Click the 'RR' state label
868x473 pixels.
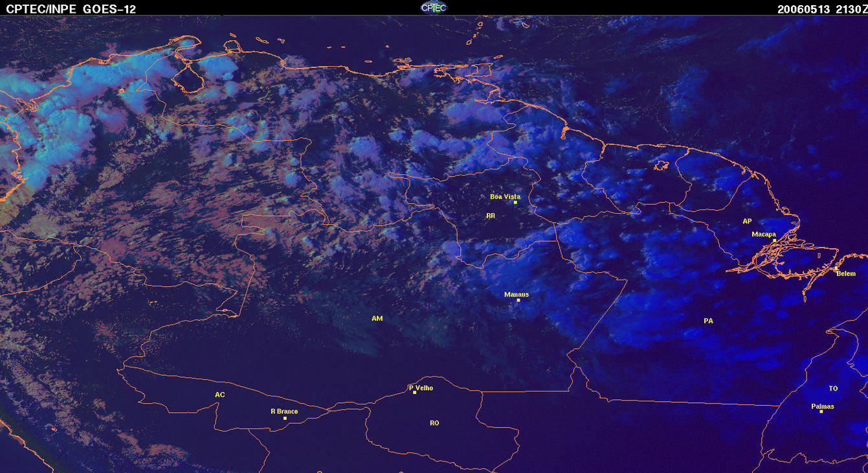point(491,216)
